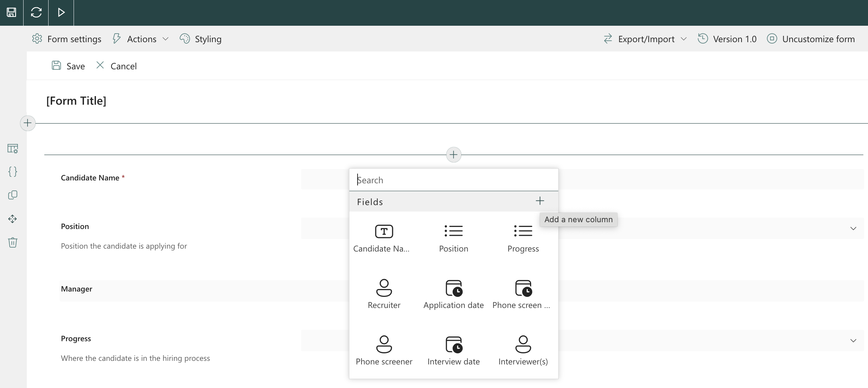Select the Interviewer(s) person field tile
The height and width of the screenshot is (388, 868).
(x=523, y=351)
